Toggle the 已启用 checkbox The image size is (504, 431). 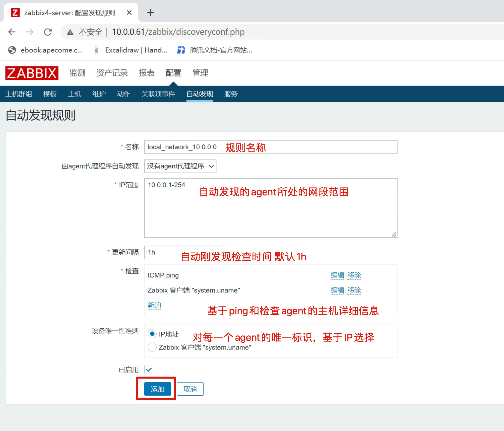[x=149, y=370]
